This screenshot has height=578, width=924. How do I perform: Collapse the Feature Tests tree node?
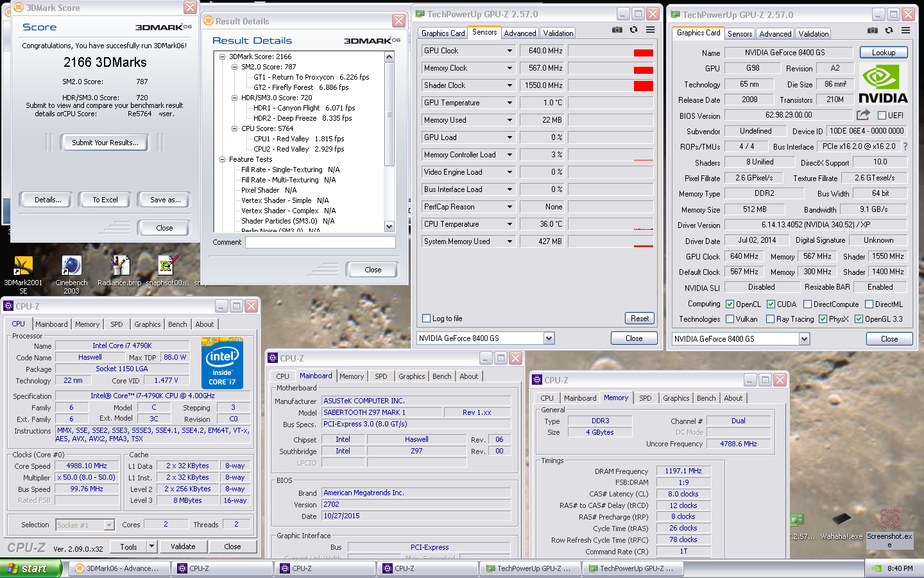pos(223,159)
